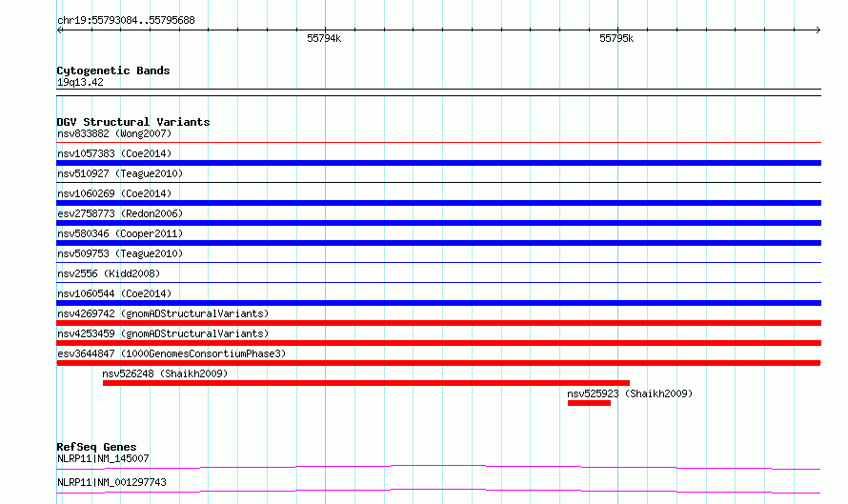Click the blue bar under nsv1060269
Image resolution: width=848 pixels, height=504 pixels.
[x=438, y=203]
